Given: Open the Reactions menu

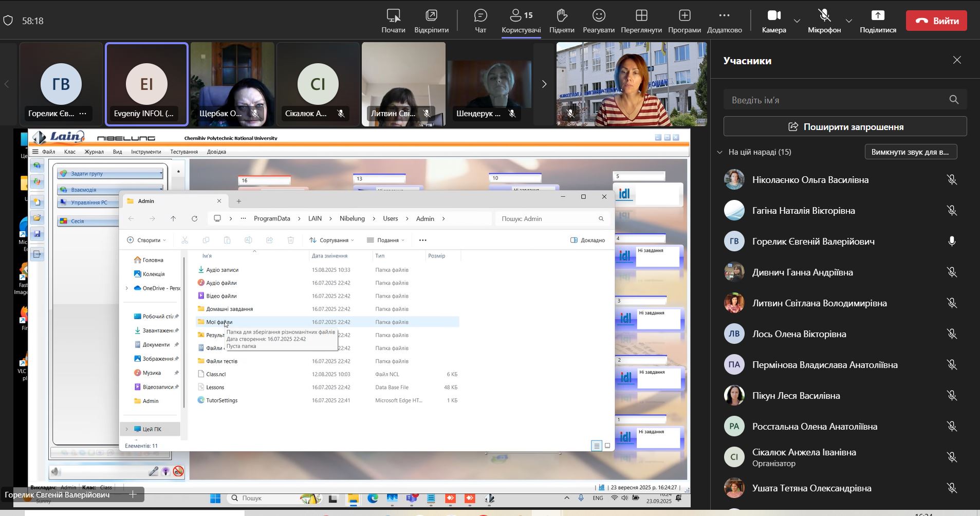Looking at the screenshot, I should coord(598,16).
